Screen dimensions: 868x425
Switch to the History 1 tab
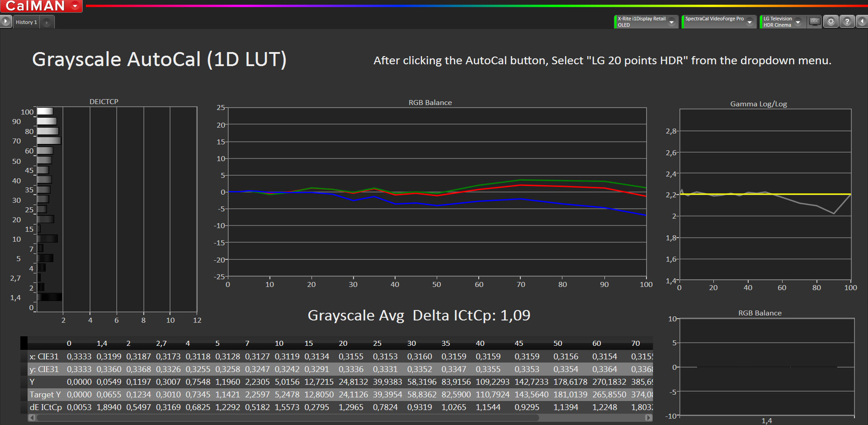[26, 22]
